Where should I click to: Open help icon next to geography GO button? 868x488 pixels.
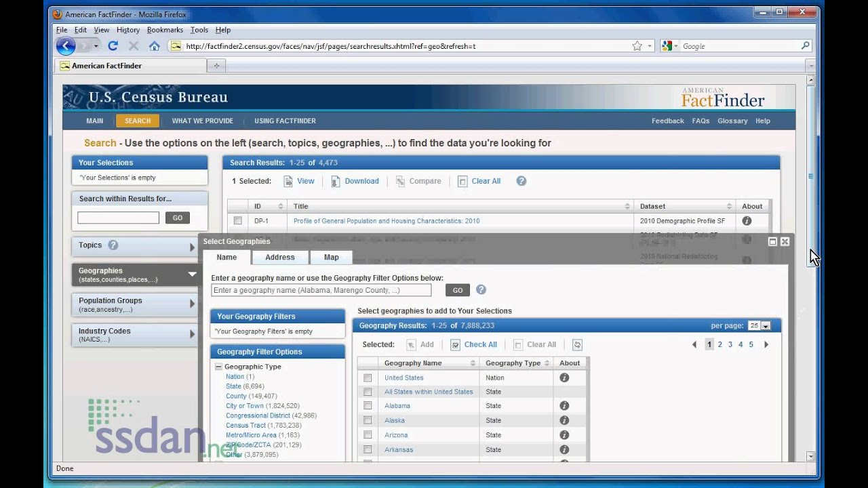tap(481, 289)
